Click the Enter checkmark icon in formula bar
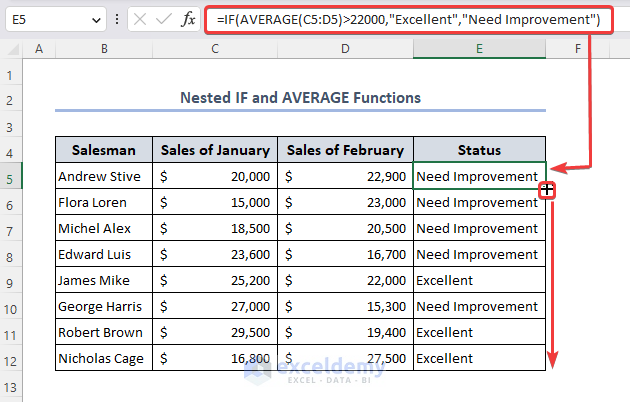Screen dimensions: 630x402 coord(163,20)
